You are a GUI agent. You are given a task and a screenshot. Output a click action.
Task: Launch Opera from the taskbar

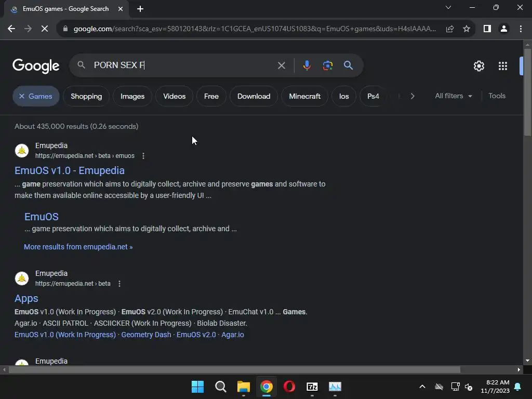pos(289,387)
